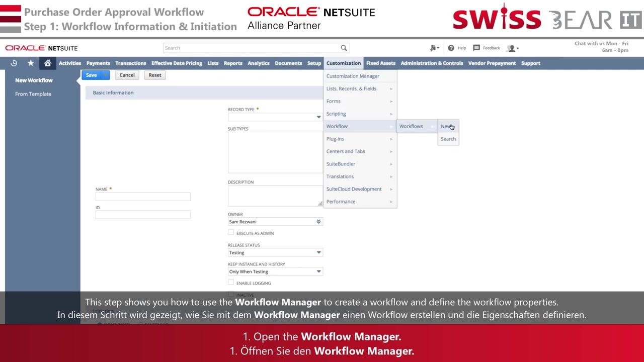Expand the SuiteCloud Development submenu
Viewport: 644px width, 362px height.
[360, 189]
